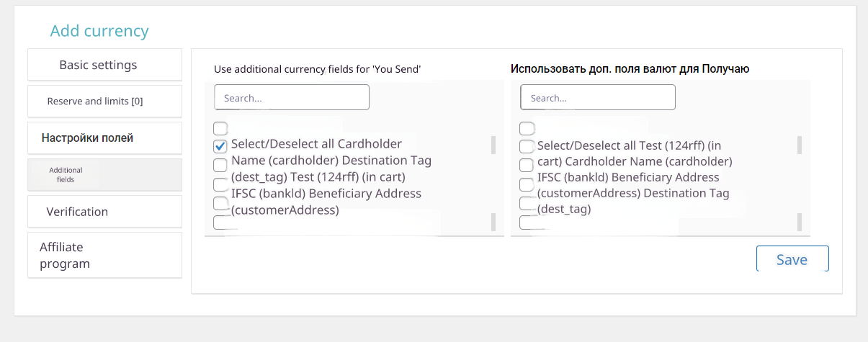The width and height of the screenshot is (868, 342).
Task: Toggle the topmost checkbox in 'You Send' list
Action: [x=220, y=129]
